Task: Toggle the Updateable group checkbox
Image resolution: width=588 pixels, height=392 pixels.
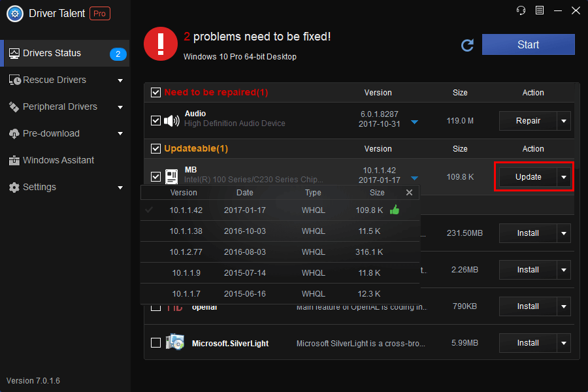Action: tap(155, 148)
